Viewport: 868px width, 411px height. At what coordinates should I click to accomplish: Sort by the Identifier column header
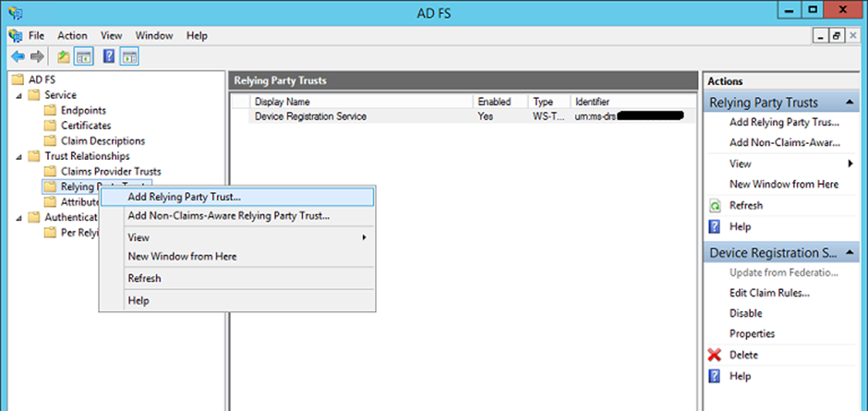[x=633, y=102]
